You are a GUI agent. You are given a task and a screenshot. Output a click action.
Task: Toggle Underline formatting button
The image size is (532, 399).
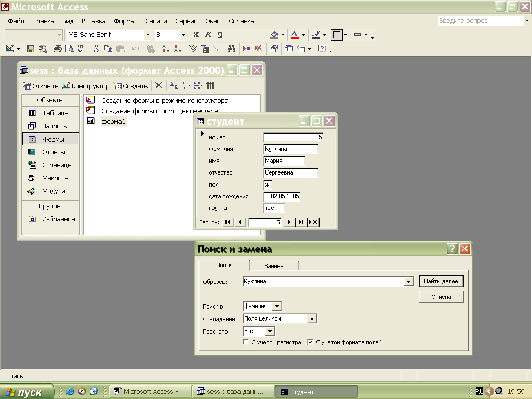pyautogui.click(x=220, y=35)
